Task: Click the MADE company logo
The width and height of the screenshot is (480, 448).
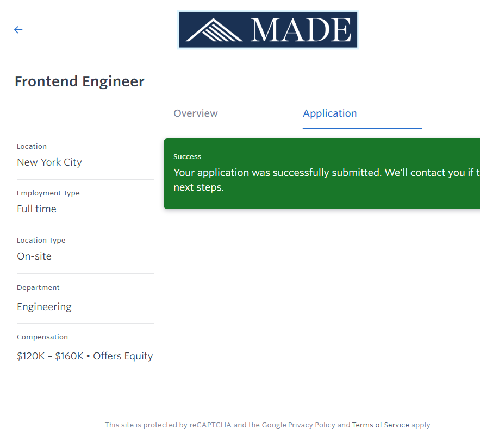Action: [268, 30]
